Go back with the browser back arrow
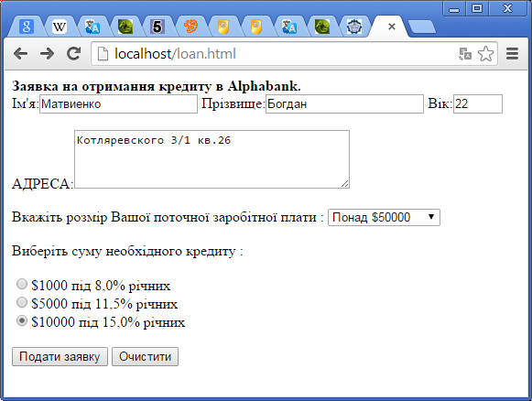Image resolution: width=532 pixels, height=401 pixels. [x=21, y=54]
